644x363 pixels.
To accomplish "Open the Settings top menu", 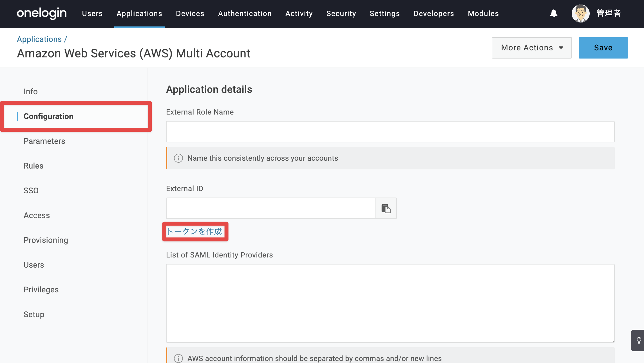I will (385, 14).
